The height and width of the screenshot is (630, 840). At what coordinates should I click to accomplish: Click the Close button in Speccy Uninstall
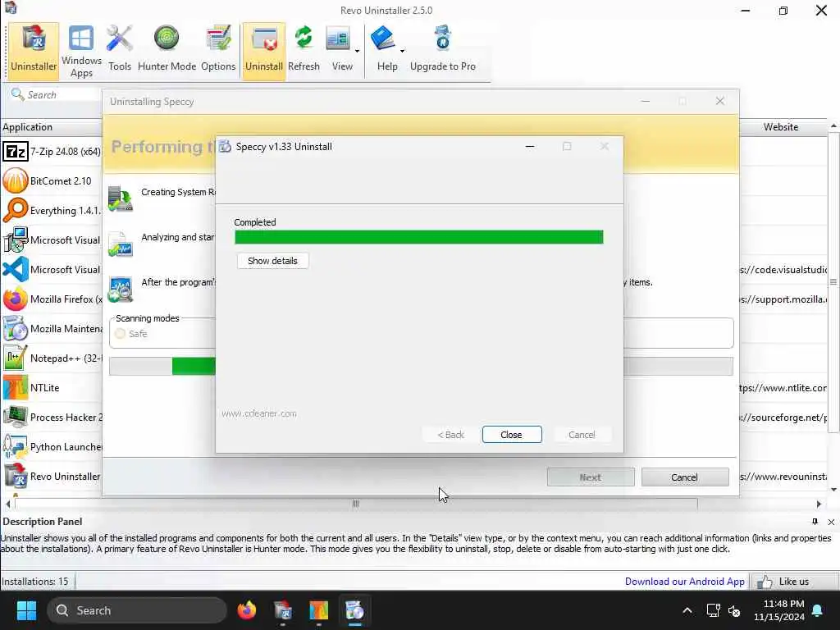click(512, 435)
